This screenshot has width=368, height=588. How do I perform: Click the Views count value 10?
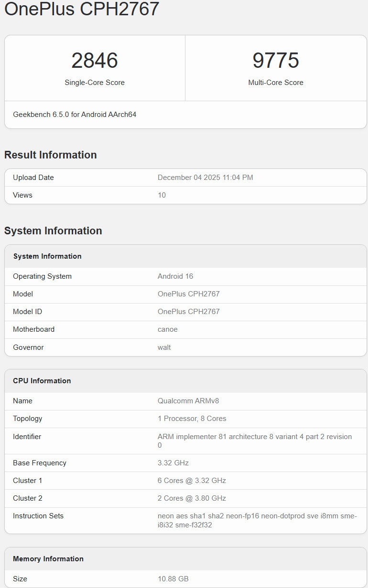[162, 195]
